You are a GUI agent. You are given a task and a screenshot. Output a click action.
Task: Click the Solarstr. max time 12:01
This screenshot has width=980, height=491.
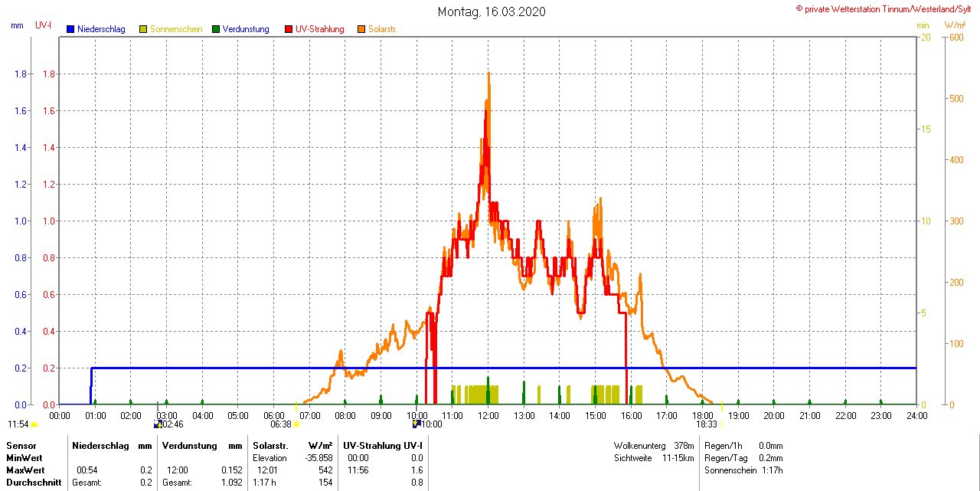pyautogui.click(x=267, y=470)
